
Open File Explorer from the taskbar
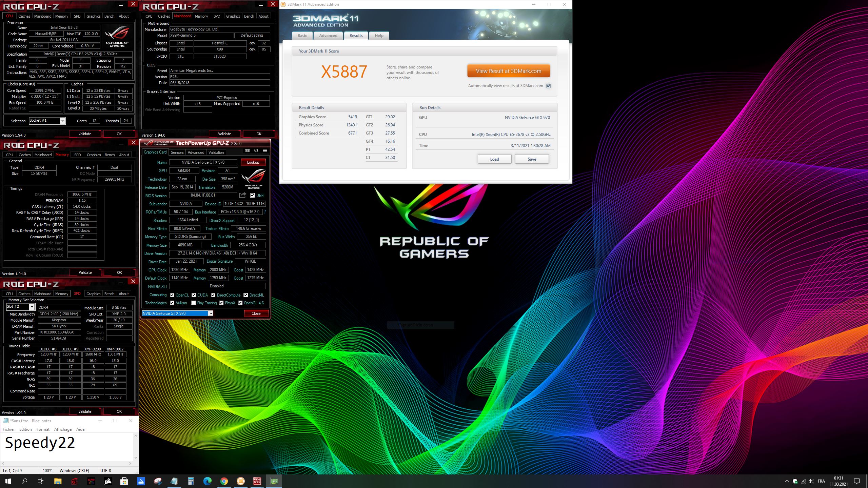coord(58,481)
